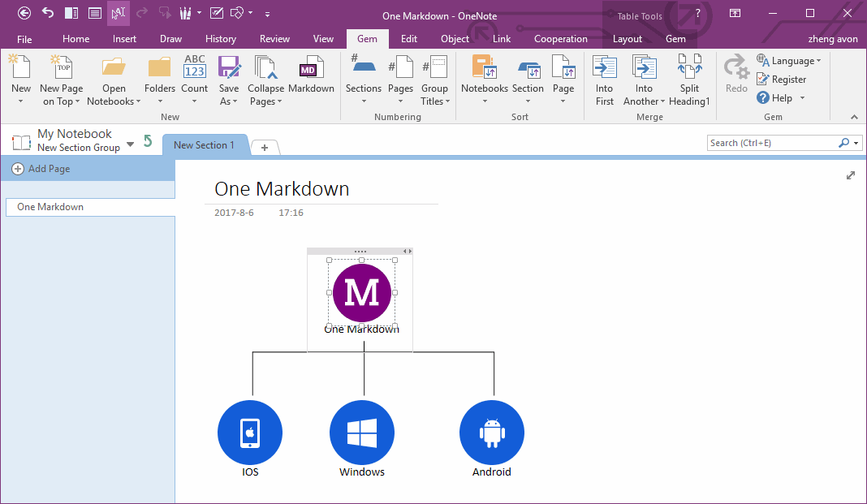Click the Undo icon in title bar
The width and height of the screenshot is (867, 504).
tap(48, 13)
